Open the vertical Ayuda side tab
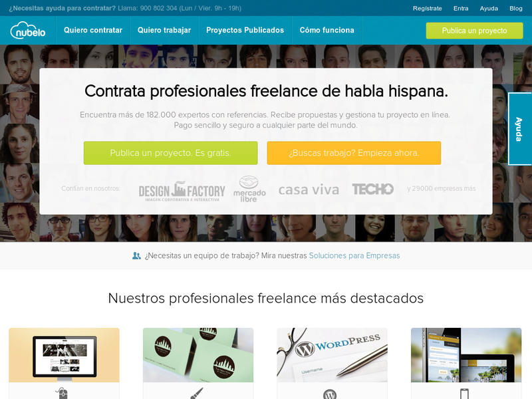The height and width of the screenshot is (399, 532). [x=519, y=129]
